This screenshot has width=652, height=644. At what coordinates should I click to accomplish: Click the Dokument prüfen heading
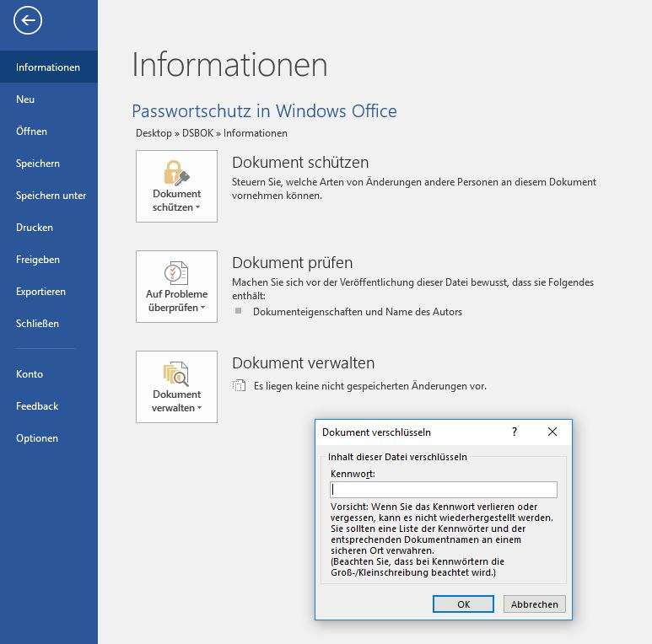293,263
